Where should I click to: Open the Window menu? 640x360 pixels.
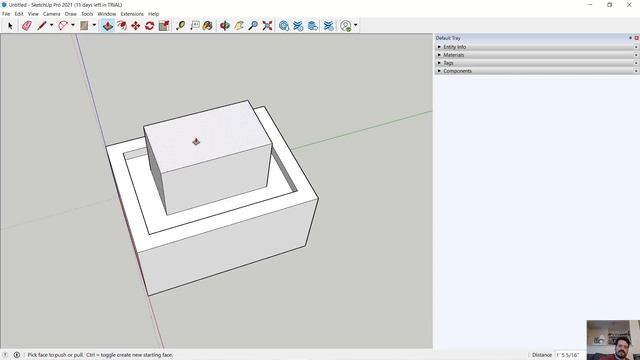coord(107,14)
